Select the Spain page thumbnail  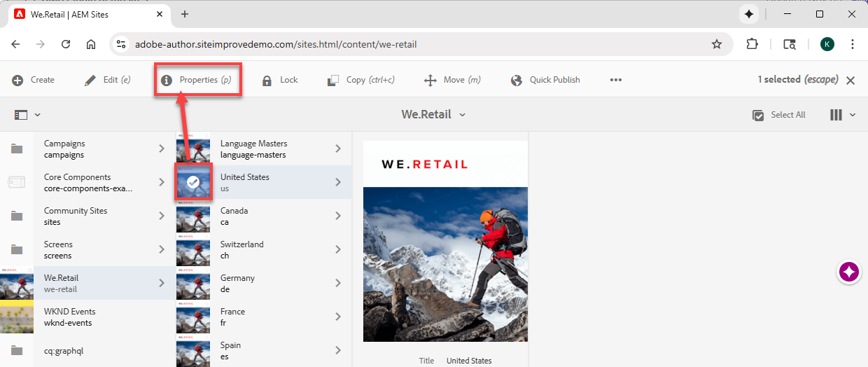coord(193,350)
